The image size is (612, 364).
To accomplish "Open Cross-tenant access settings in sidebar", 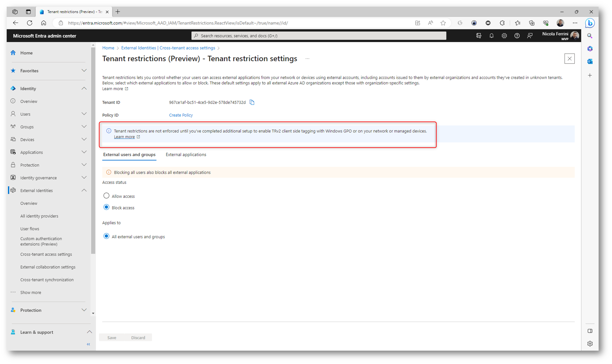I will [46, 254].
